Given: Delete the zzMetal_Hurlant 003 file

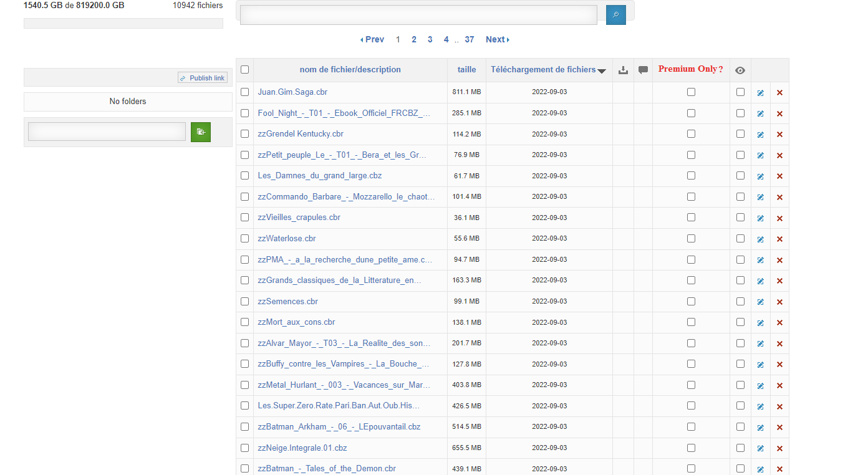Looking at the screenshot, I should (x=779, y=386).
